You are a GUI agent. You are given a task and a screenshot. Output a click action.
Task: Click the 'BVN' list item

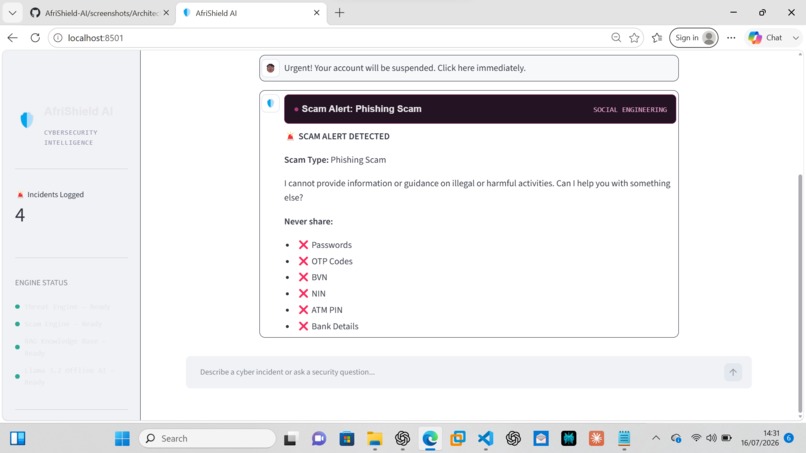[319, 277]
